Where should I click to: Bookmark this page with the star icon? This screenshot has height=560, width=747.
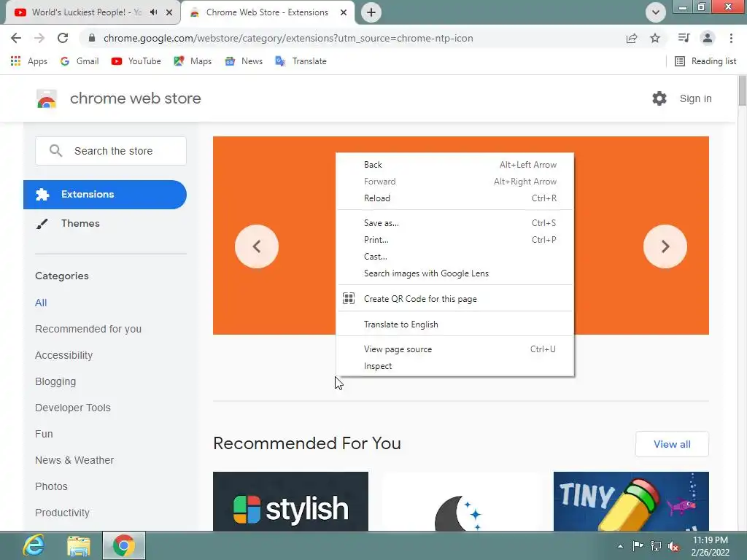point(655,38)
